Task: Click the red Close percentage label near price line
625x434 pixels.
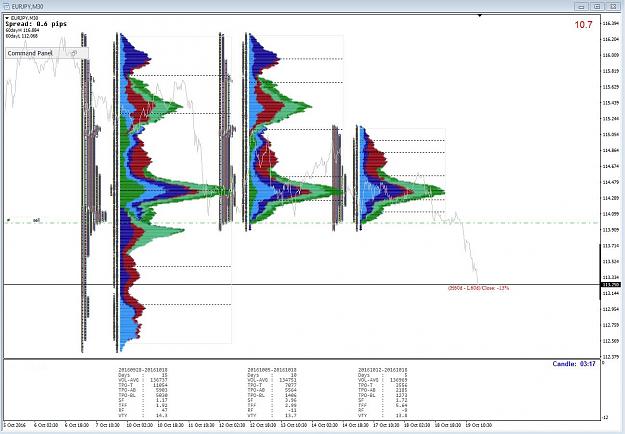Action: pyautogui.click(x=478, y=288)
